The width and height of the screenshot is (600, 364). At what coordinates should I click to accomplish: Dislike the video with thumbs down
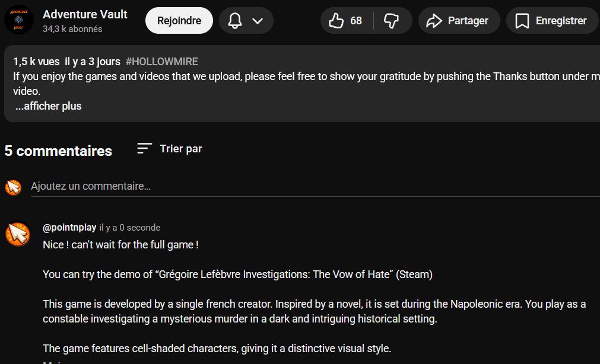(392, 21)
